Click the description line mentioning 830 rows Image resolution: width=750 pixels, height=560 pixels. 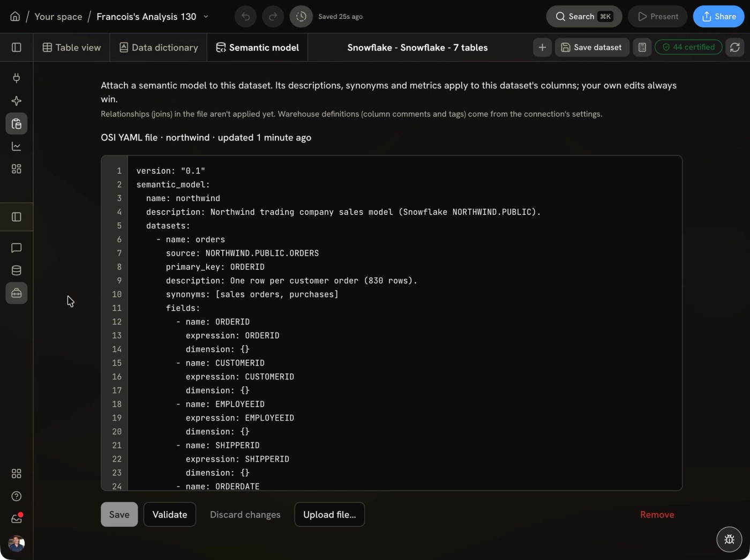tap(291, 281)
